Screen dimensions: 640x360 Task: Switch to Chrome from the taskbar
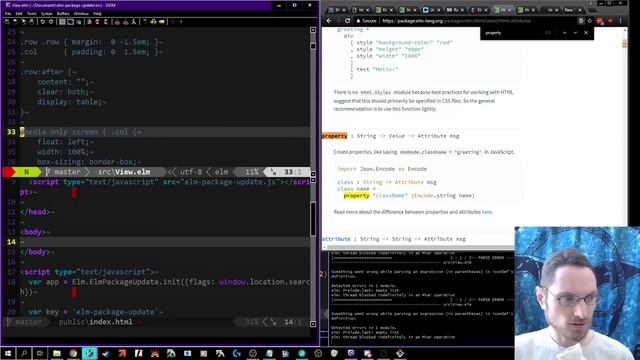click(73, 353)
